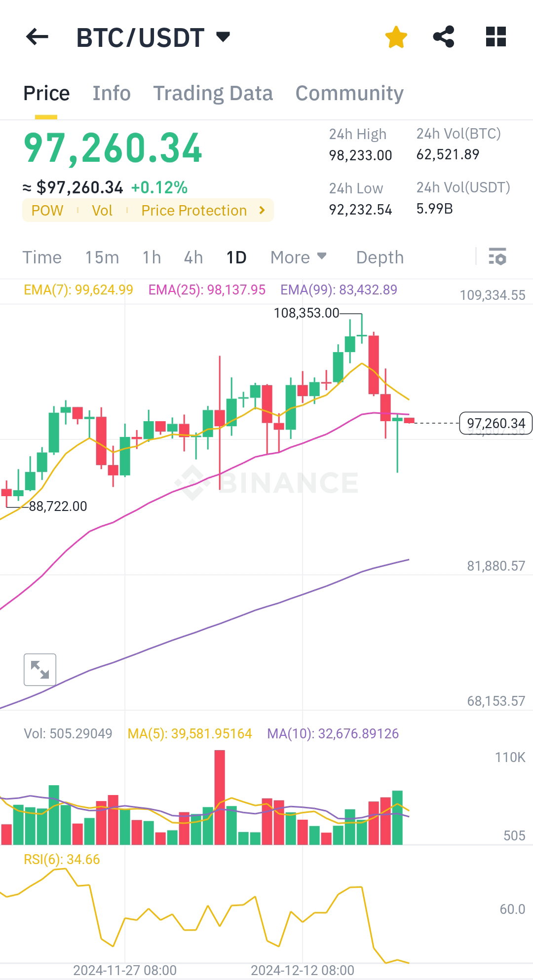Switch to the Trading Data tab
This screenshot has width=533, height=980.
click(x=213, y=93)
